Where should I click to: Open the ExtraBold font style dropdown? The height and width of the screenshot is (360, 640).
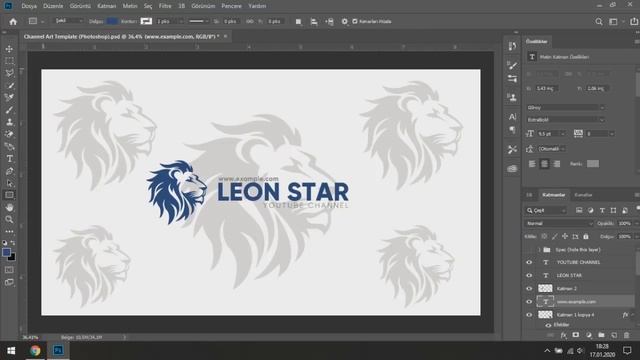pos(565,120)
